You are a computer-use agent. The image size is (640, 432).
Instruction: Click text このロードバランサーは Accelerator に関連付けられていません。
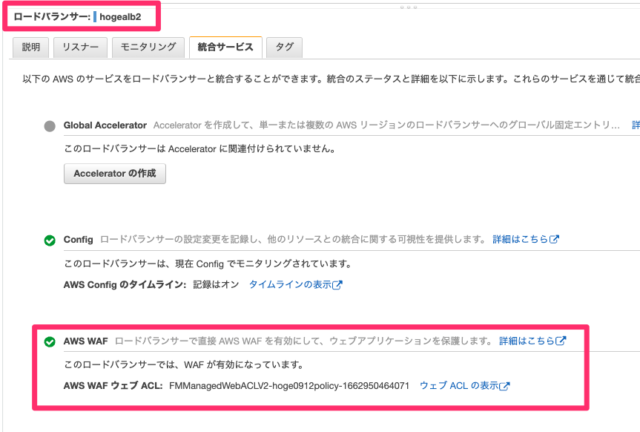pyautogui.click(x=200, y=149)
